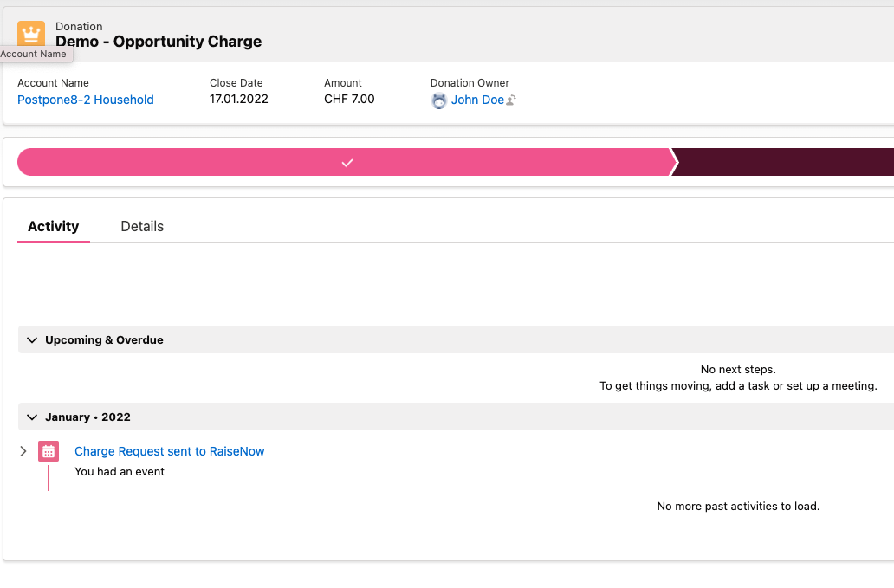894x588 pixels.
Task: Collapse the Upcoming & Overdue section
Action: (x=32, y=340)
